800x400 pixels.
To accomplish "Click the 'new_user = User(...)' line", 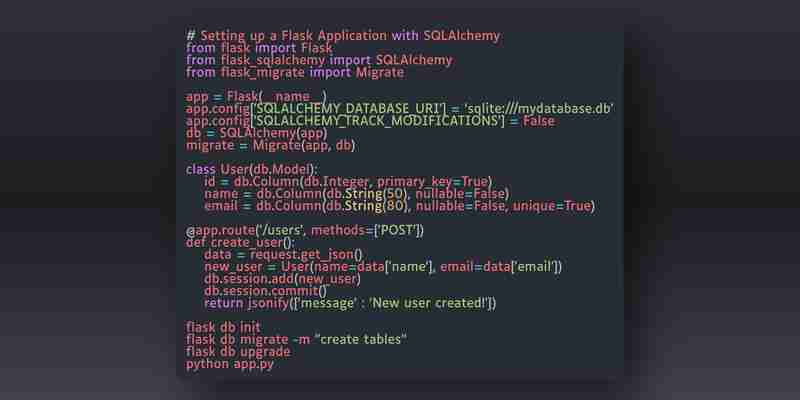I will pos(383,267).
